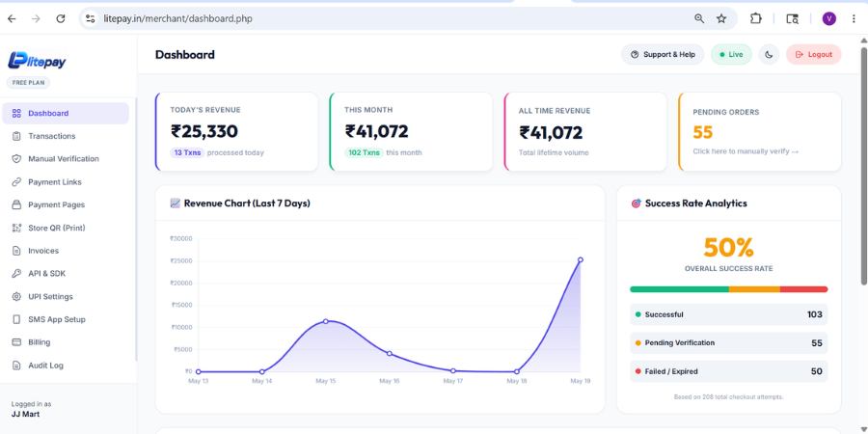Click the tab search icon in browser toolbar
This screenshot has height=434, width=868.
coord(792,19)
